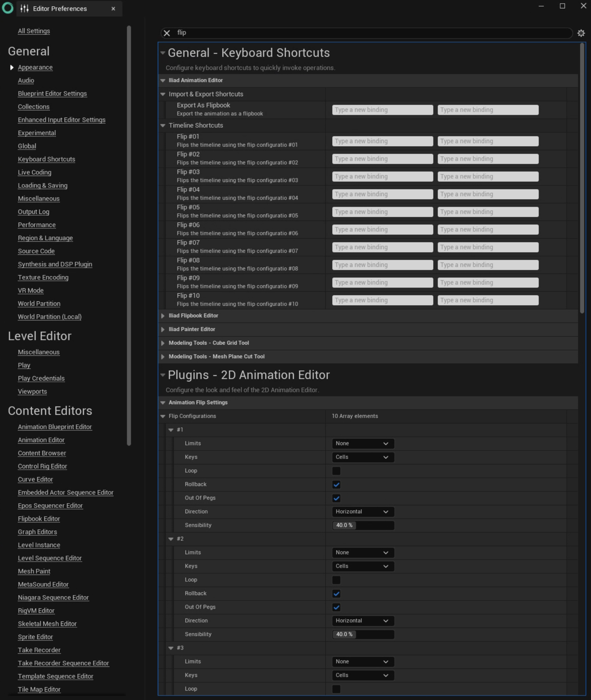Expand the Iliad Flipbook Editor section
The width and height of the screenshot is (591, 700).
tap(163, 315)
